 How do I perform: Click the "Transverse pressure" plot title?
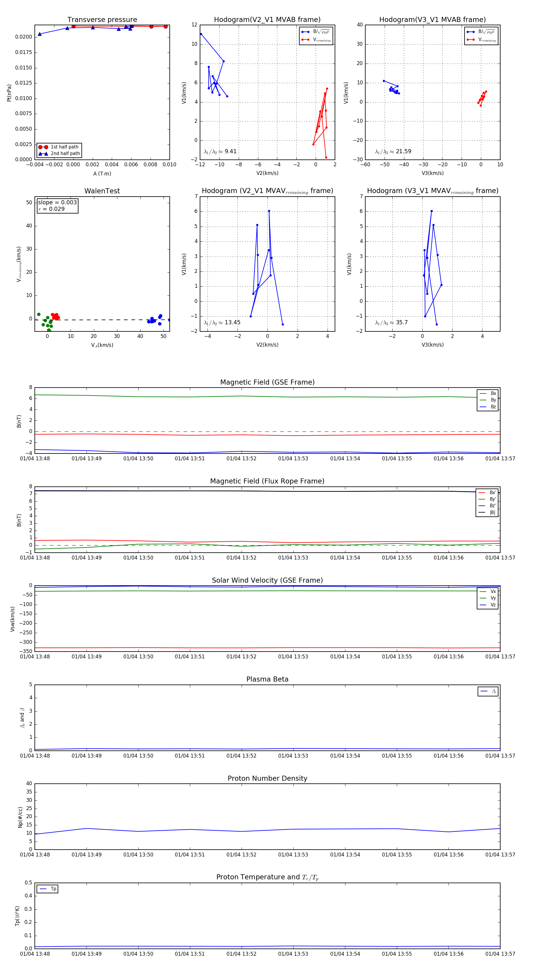[102, 20]
